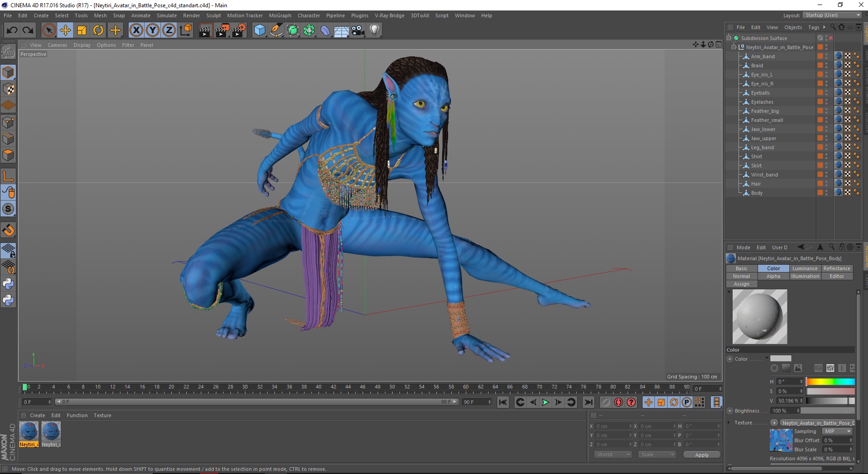Open the Floor environment icon
Viewport: 868px width, 474px height.
[x=342, y=30]
